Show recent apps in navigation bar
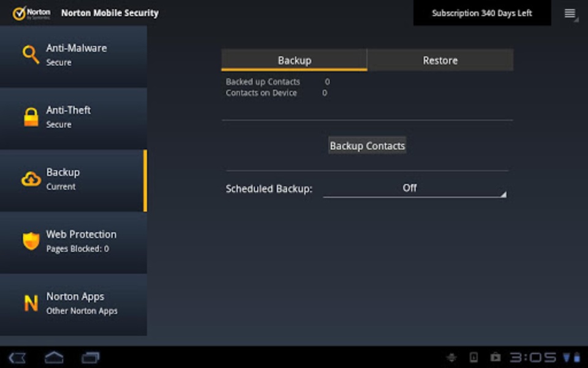The height and width of the screenshot is (368, 588). (91, 357)
